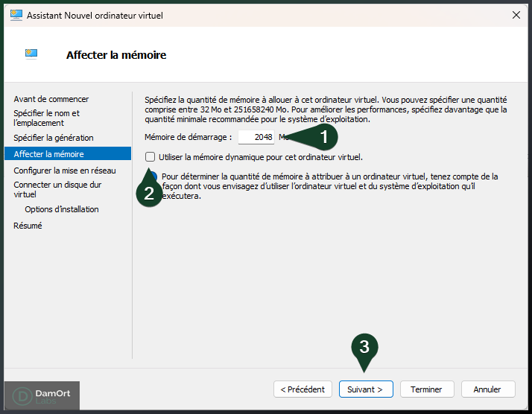This screenshot has width=532, height=414.
Task: Click the < Précédent button
Action: [x=303, y=389]
